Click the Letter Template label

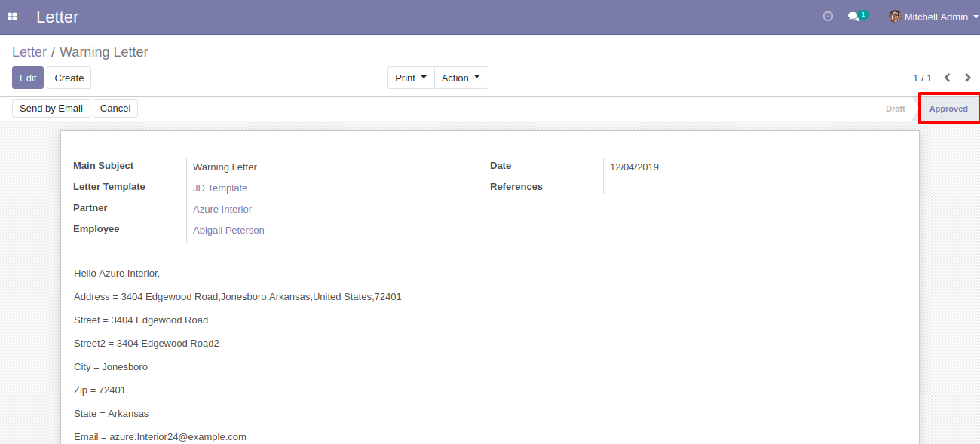109,187
